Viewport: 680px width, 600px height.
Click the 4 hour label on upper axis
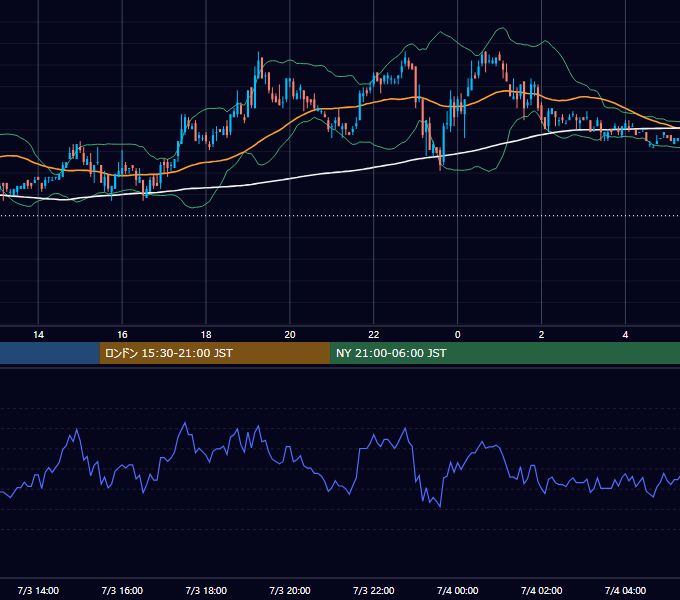tap(625, 335)
